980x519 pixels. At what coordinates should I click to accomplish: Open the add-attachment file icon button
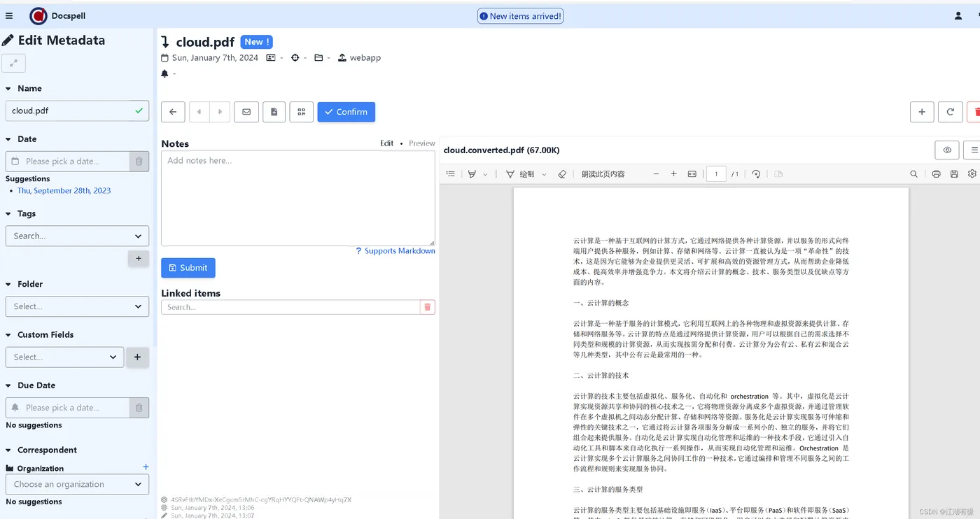[x=274, y=112]
